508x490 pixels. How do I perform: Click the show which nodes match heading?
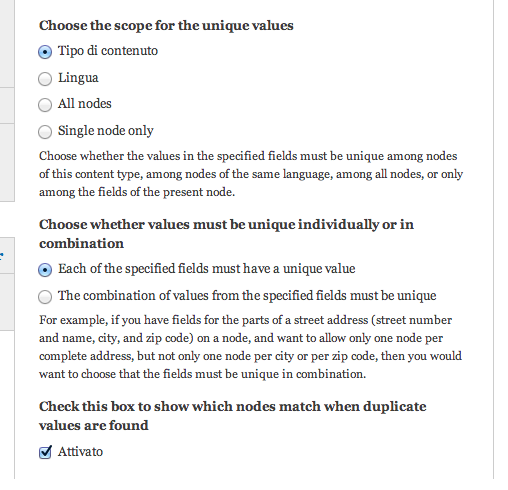pos(233,416)
